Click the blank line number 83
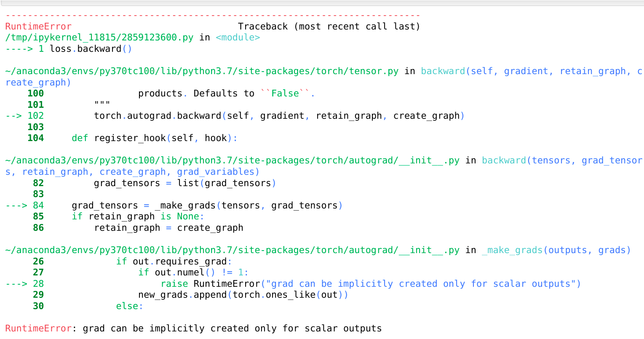644x339 pixels. (38, 194)
